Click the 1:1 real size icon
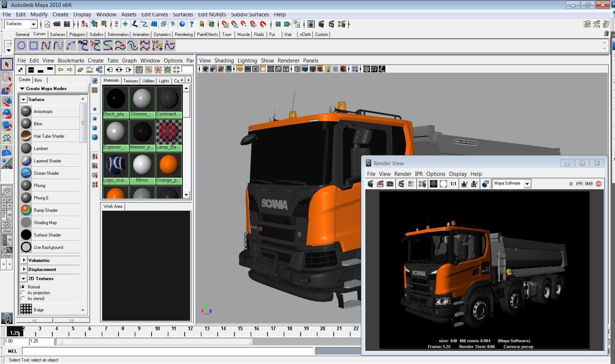The image size is (615, 364). coord(453,184)
